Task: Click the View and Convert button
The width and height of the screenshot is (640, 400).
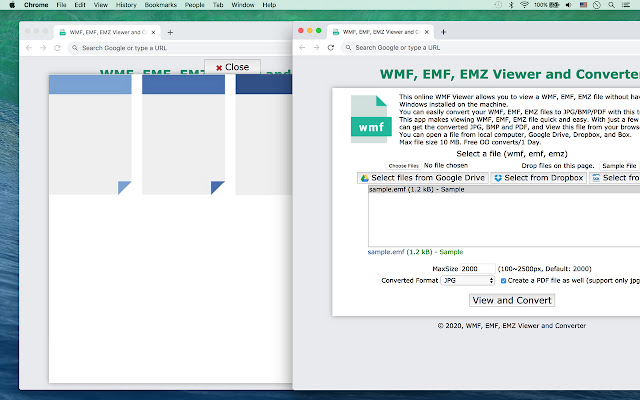Action: (512, 300)
